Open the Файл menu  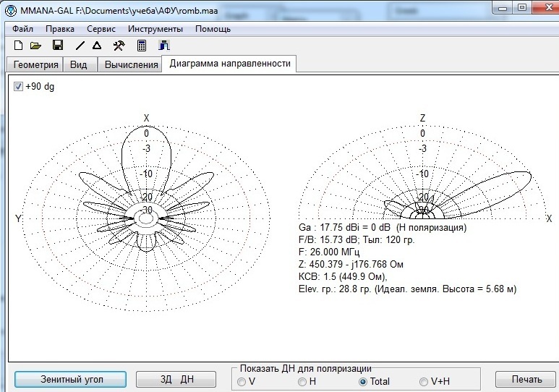click(x=22, y=29)
